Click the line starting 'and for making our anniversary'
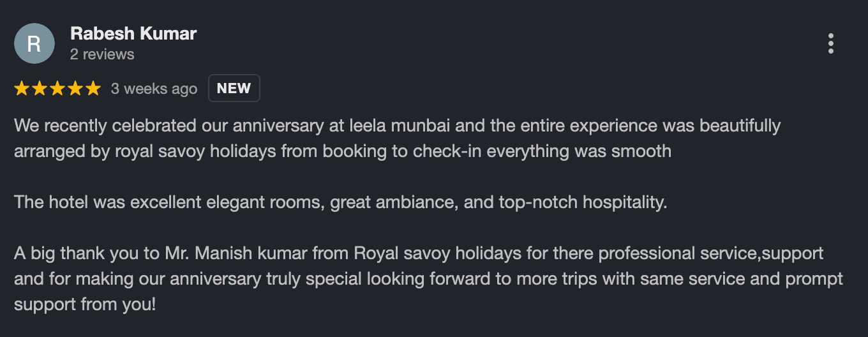 click(428, 279)
